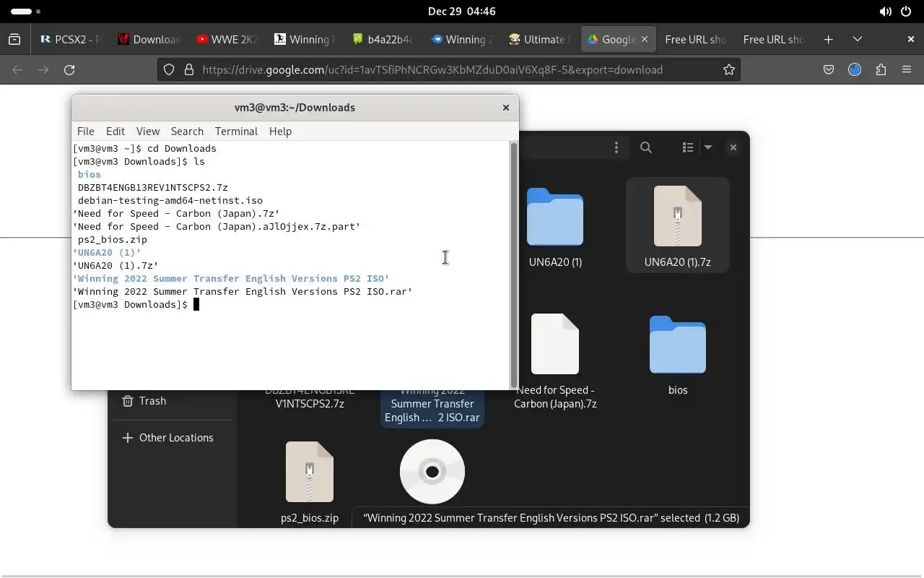Open the terminal Search menu
924x578 pixels.
pyautogui.click(x=187, y=131)
